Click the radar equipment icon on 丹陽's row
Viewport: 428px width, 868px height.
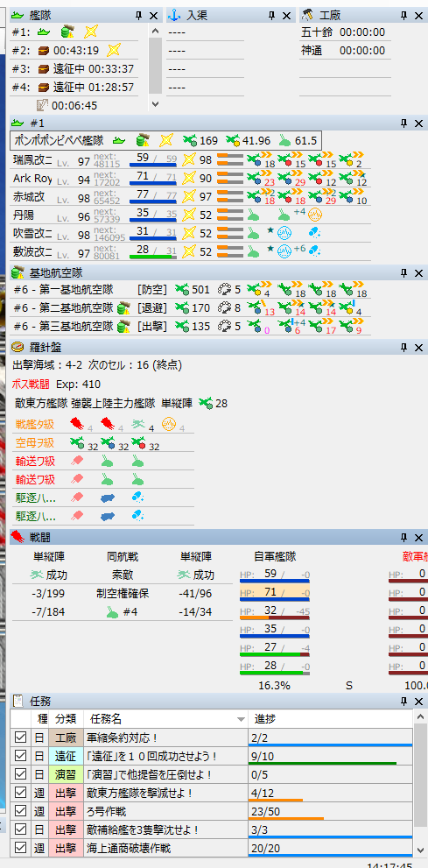tap(314, 215)
